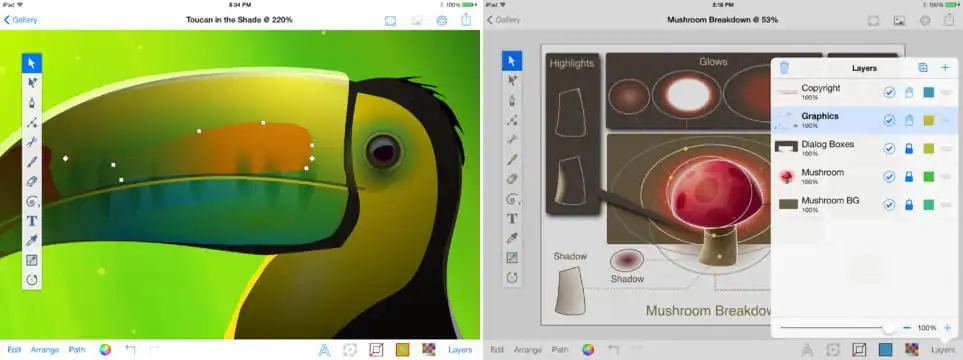Unlock the Mushroom BG layer
Viewport: 963px width, 360px height.
(909, 205)
